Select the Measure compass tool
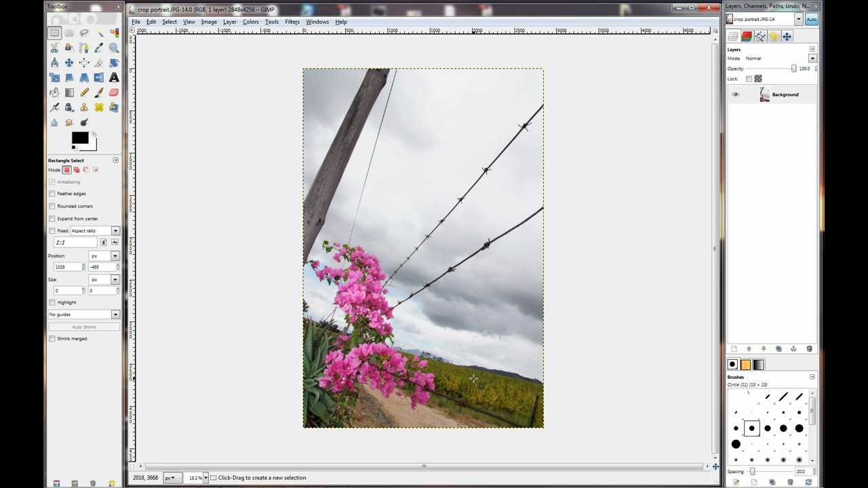Image resolution: width=868 pixels, height=488 pixels. point(54,62)
